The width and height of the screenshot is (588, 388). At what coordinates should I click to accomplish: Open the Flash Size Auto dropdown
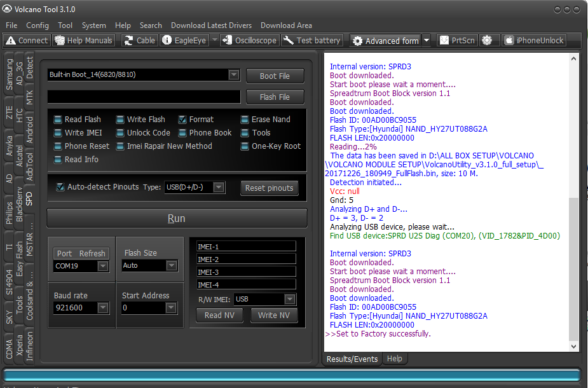click(x=172, y=266)
